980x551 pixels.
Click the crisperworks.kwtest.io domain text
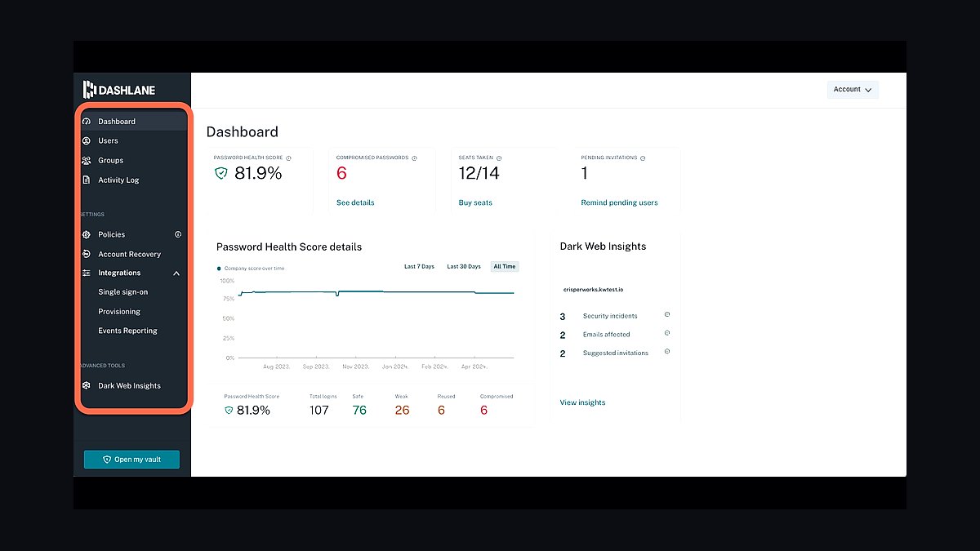click(x=594, y=290)
